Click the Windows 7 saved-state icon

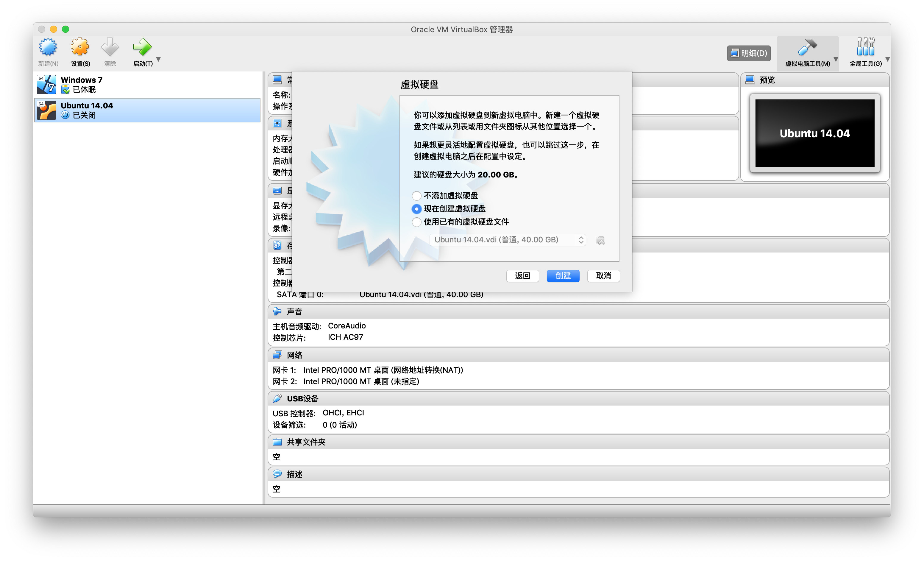(65, 90)
